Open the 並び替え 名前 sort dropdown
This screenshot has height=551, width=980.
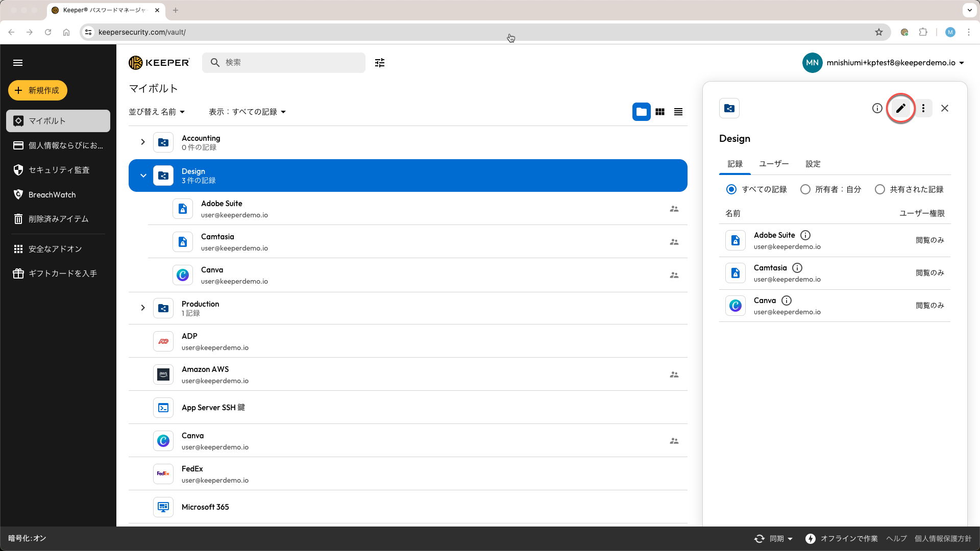(x=157, y=112)
